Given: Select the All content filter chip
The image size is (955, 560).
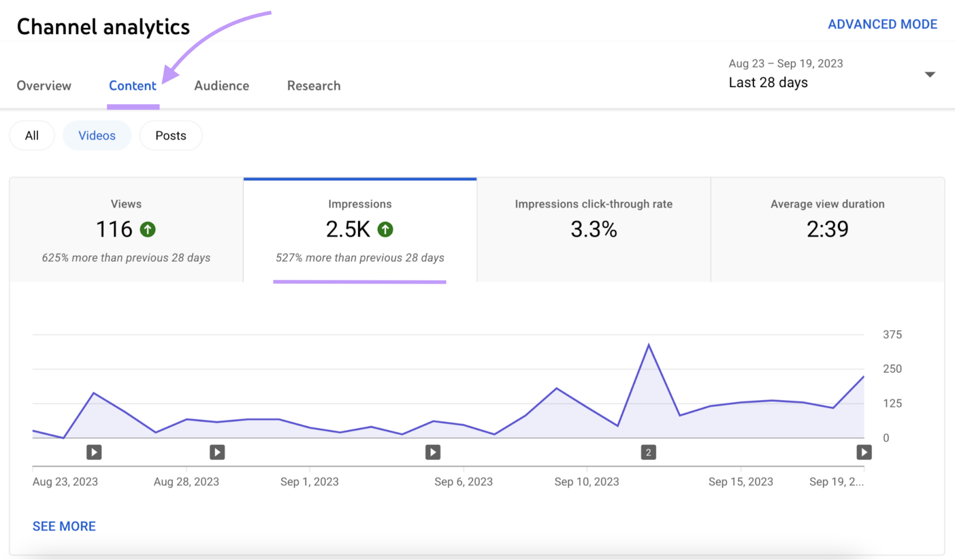Looking at the screenshot, I should pyautogui.click(x=32, y=135).
